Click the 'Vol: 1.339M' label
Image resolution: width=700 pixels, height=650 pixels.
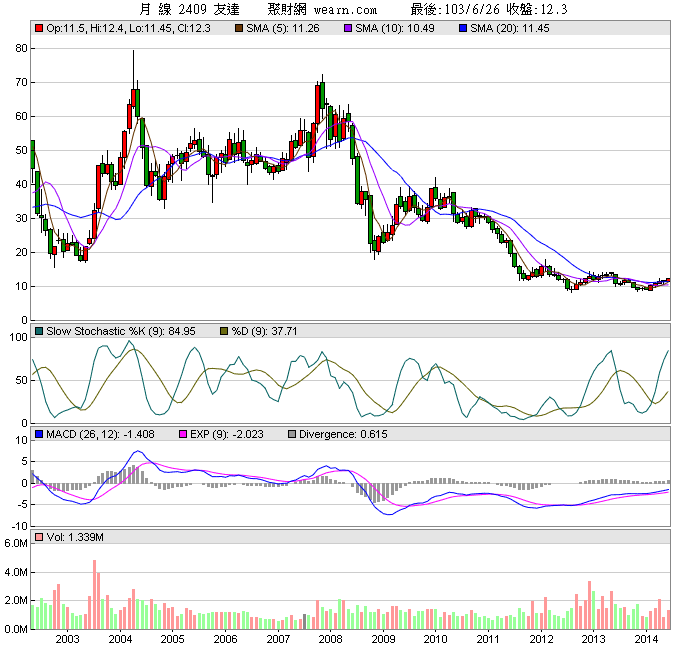[75, 537]
